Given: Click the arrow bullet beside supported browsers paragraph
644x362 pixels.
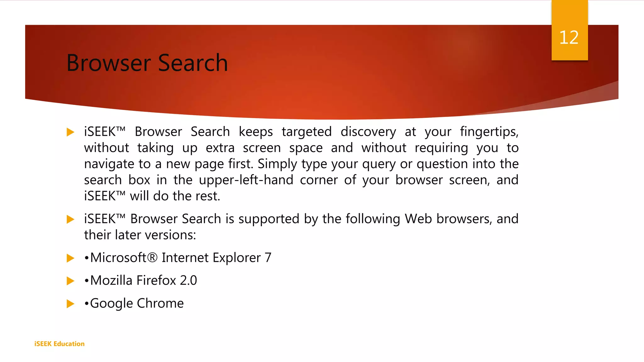Looking at the screenshot, I should point(70,219).
